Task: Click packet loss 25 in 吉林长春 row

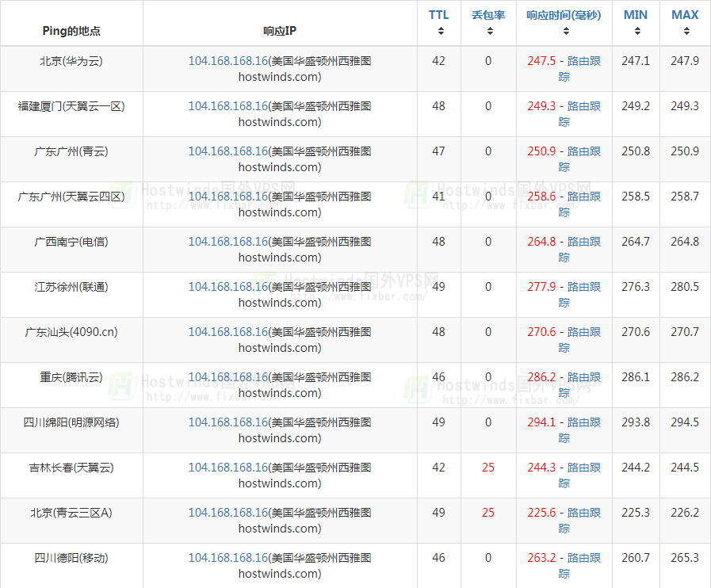Action: point(488,468)
